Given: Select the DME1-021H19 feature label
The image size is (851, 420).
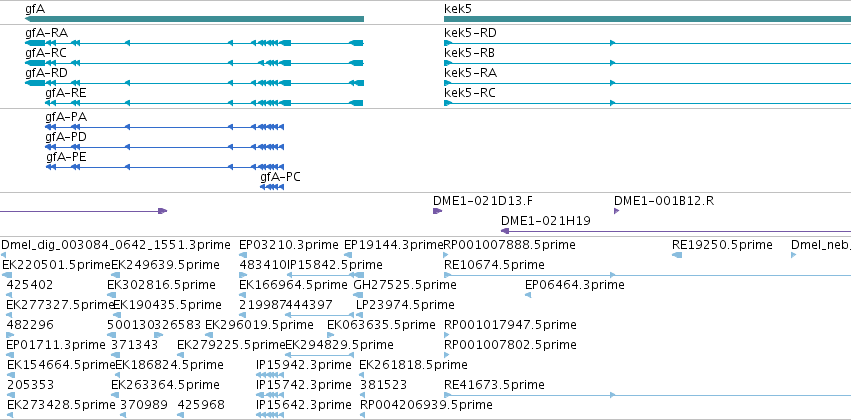Looking at the screenshot, I should click(x=546, y=221).
